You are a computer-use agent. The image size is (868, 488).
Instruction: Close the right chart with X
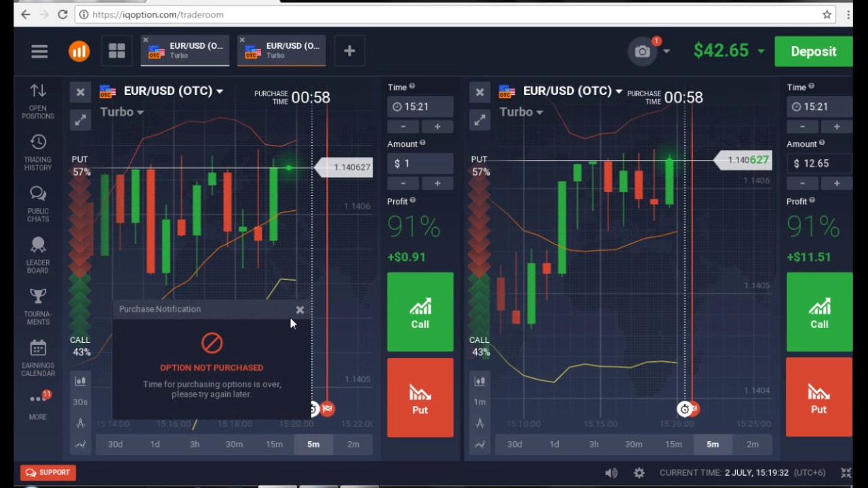coord(479,92)
